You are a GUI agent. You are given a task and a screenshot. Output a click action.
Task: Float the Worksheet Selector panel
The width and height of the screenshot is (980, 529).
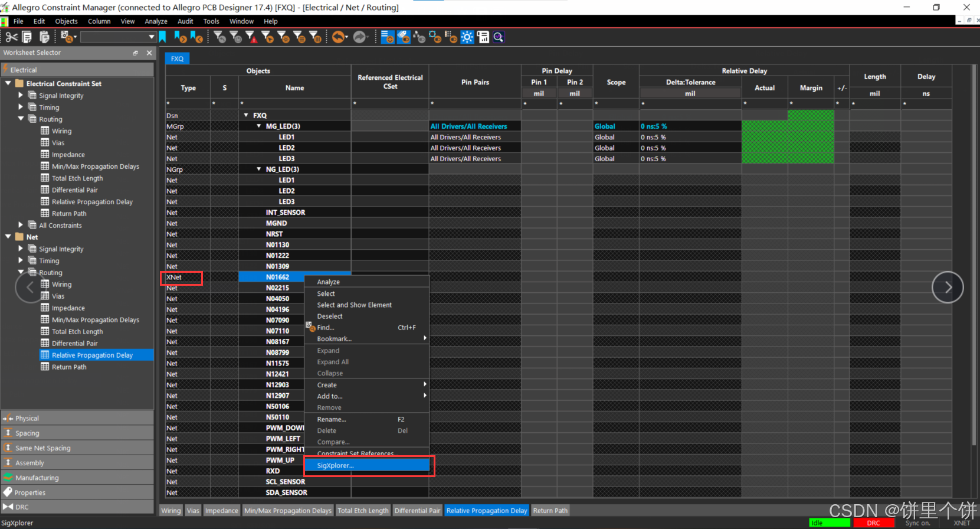(135, 53)
